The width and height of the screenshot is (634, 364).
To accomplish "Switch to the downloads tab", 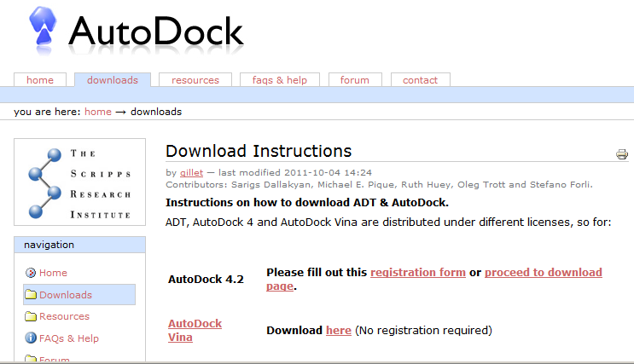I will [113, 80].
